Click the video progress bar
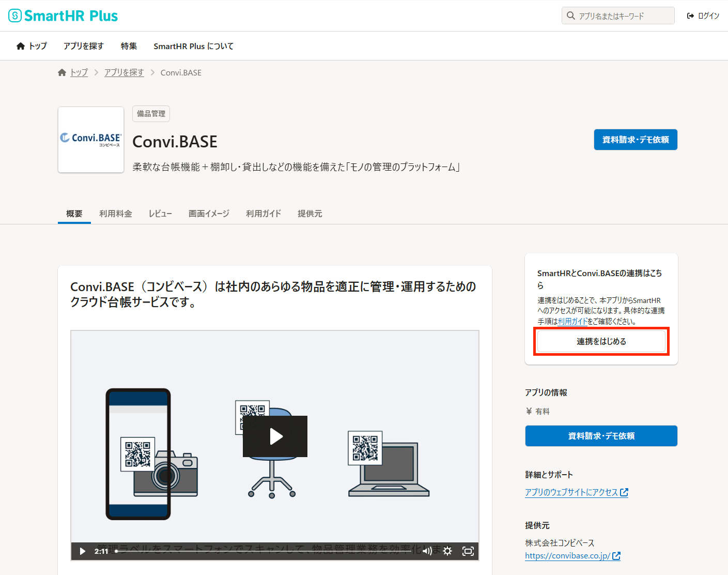Image resolution: width=728 pixels, height=575 pixels. [264, 551]
